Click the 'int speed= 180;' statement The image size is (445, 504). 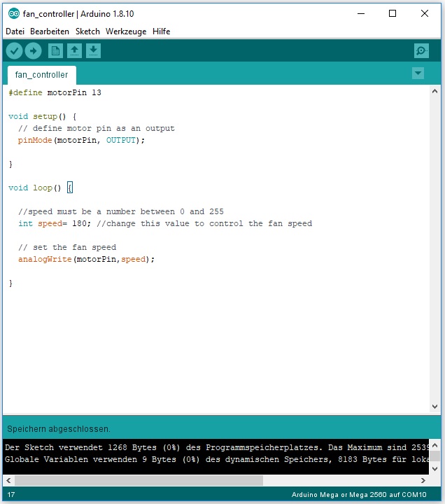(55, 223)
